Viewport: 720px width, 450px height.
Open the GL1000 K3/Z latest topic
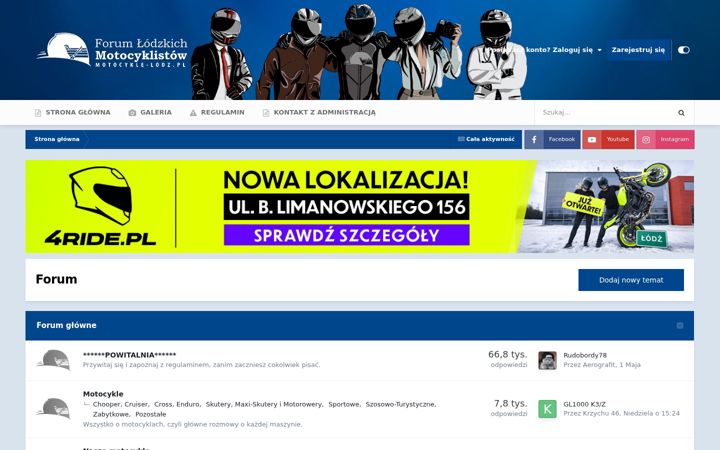(585, 405)
